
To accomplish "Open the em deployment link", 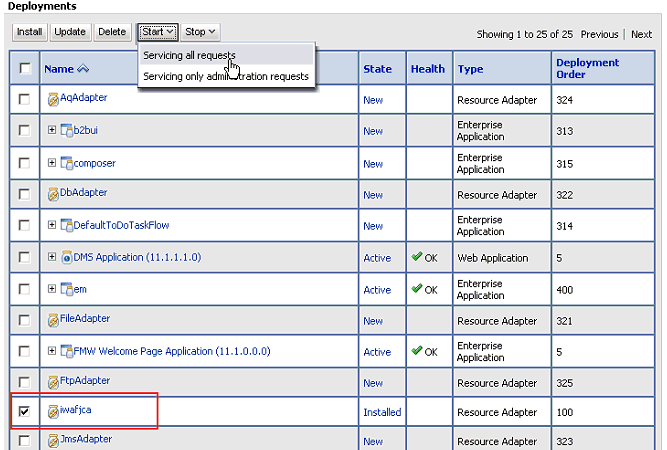I will point(80,289).
